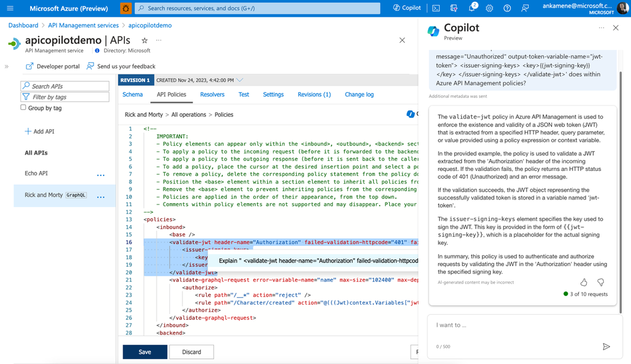Image resolution: width=631 pixels, height=364 pixels.
Task: Open help question mark icon
Action: [x=507, y=8]
